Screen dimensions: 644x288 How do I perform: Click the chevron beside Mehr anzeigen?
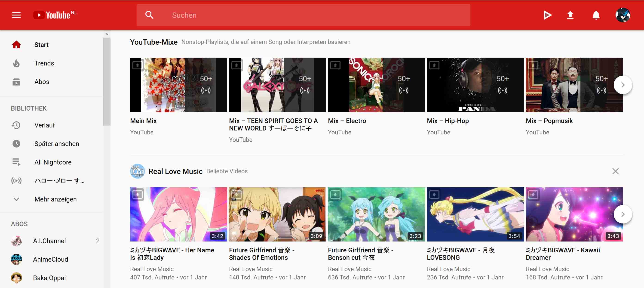(16, 199)
